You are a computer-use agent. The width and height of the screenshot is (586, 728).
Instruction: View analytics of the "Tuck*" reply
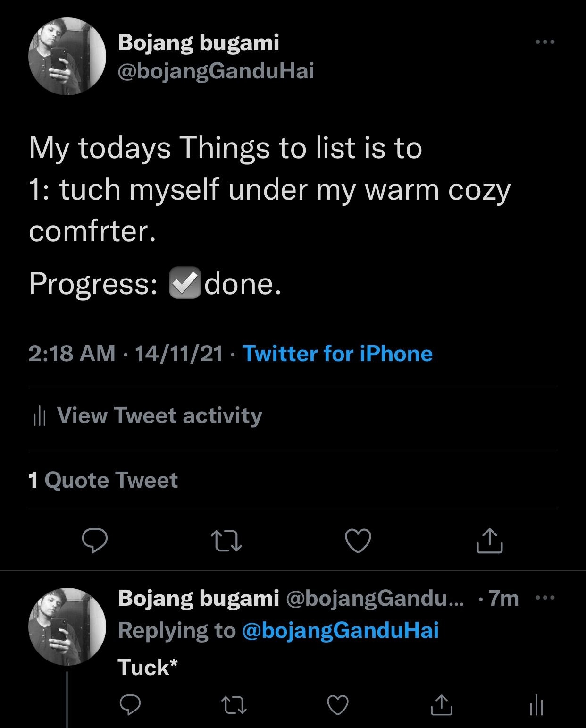point(536,705)
